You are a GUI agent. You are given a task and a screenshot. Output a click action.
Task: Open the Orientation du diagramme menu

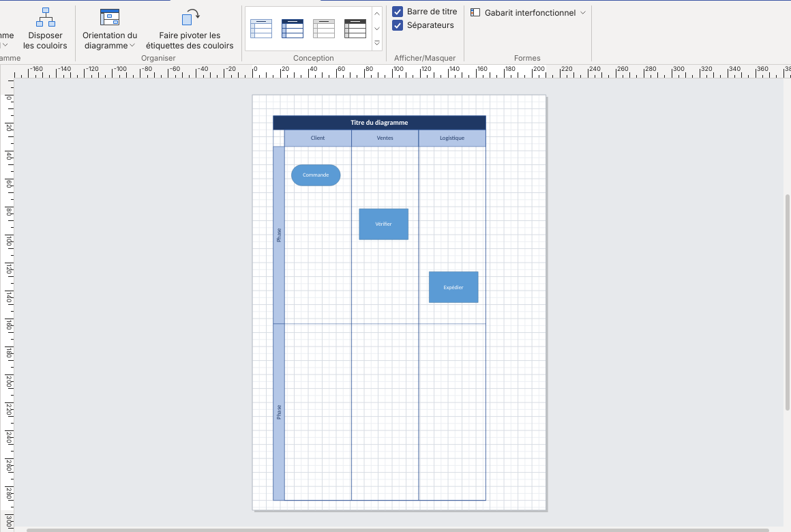click(110, 29)
